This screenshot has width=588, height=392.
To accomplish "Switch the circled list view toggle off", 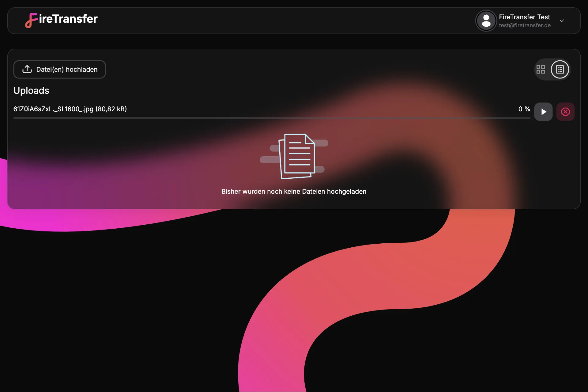I will (560, 69).
